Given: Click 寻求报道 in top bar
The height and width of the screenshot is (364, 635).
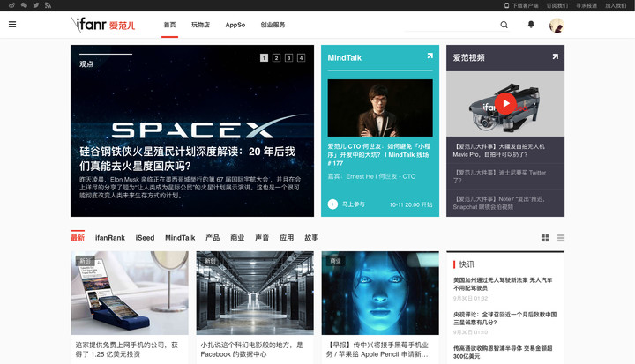Looking at the screenshot, I should click(586, 5).
